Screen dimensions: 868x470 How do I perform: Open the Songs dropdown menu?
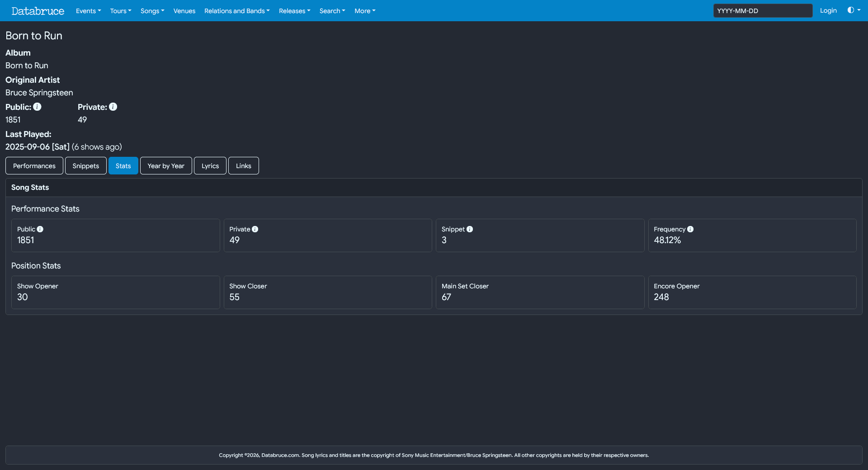pyautogui.click(x=152, y=11)
